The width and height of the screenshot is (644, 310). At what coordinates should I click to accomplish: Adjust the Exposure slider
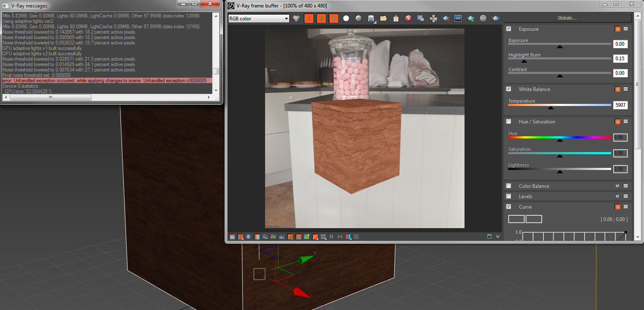point(560,45)
